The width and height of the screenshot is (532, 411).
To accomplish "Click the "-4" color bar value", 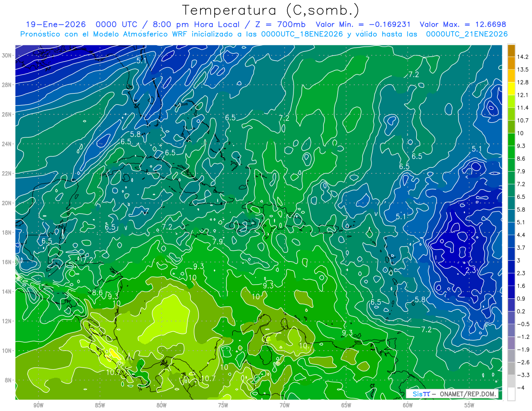I will click(x=521, y=388).
